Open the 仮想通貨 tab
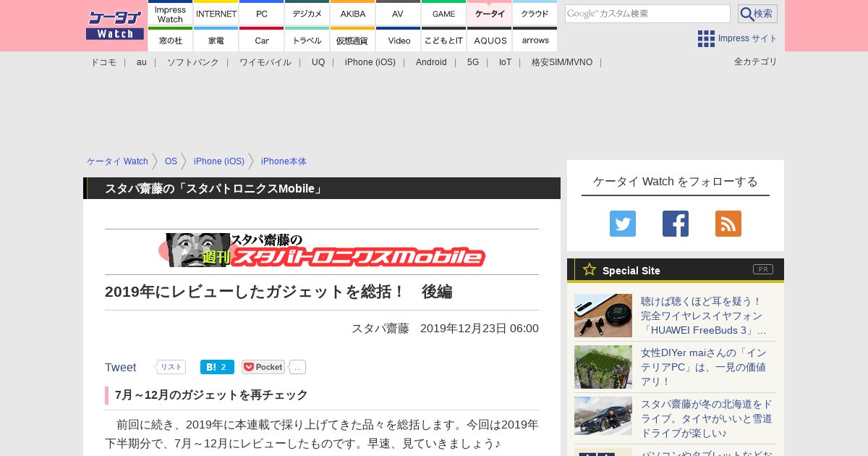The image size is (868, 456). [353, 40]
